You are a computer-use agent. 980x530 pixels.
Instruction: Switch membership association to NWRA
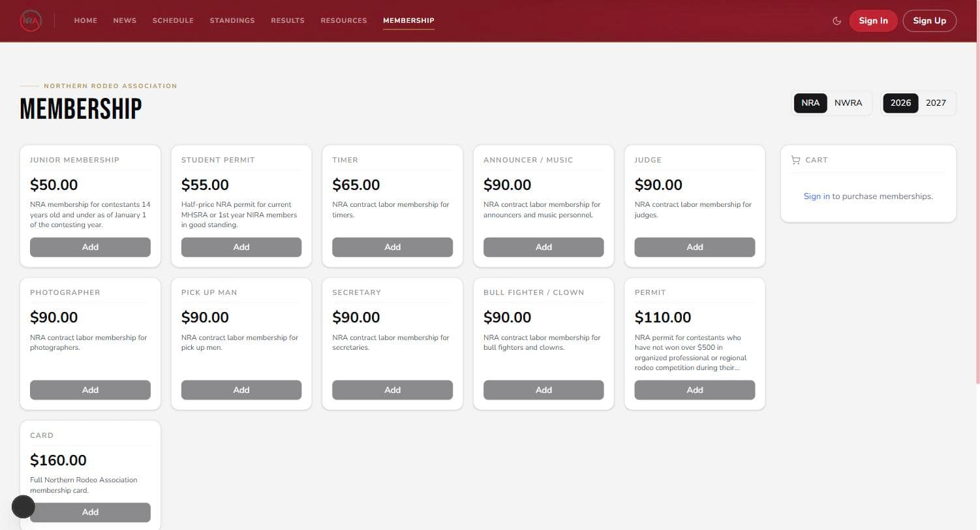coord(848,103)
